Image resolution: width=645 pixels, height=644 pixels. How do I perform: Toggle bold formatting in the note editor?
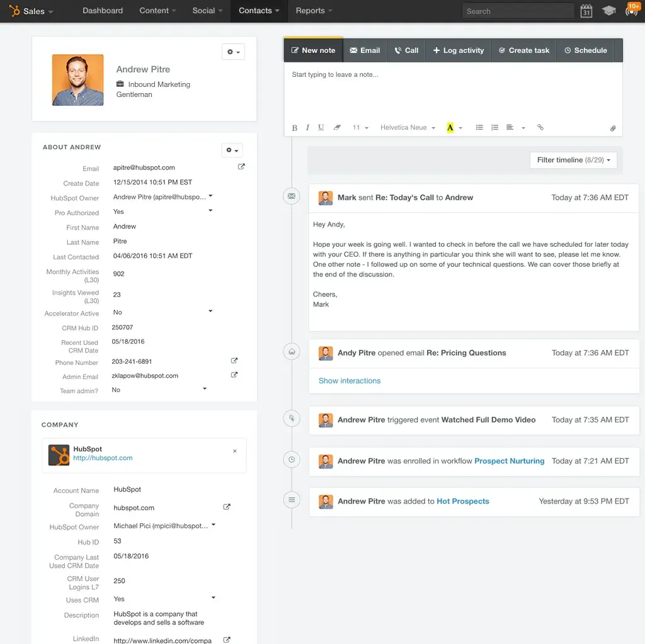294,127
